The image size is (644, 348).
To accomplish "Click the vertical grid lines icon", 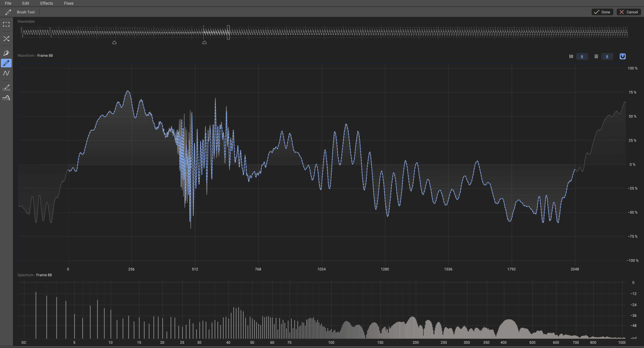I will pyautogui.click(x=571, y=56).
